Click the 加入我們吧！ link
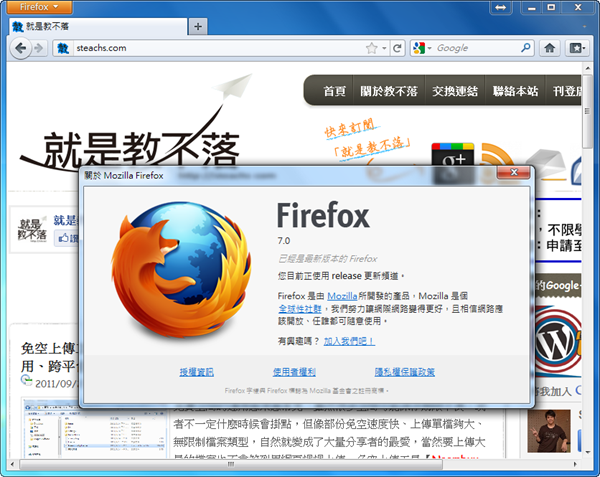600x477 pixels. (349, 341)
